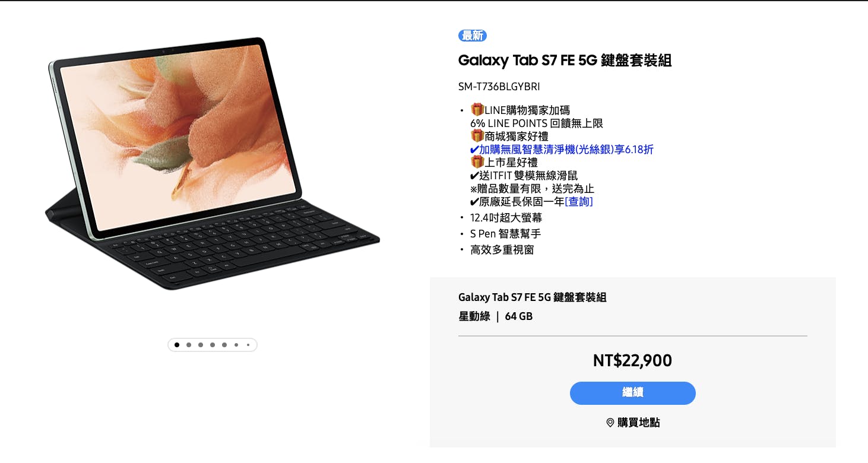Click the blue 繼續 button

click(x=633, y=393)
